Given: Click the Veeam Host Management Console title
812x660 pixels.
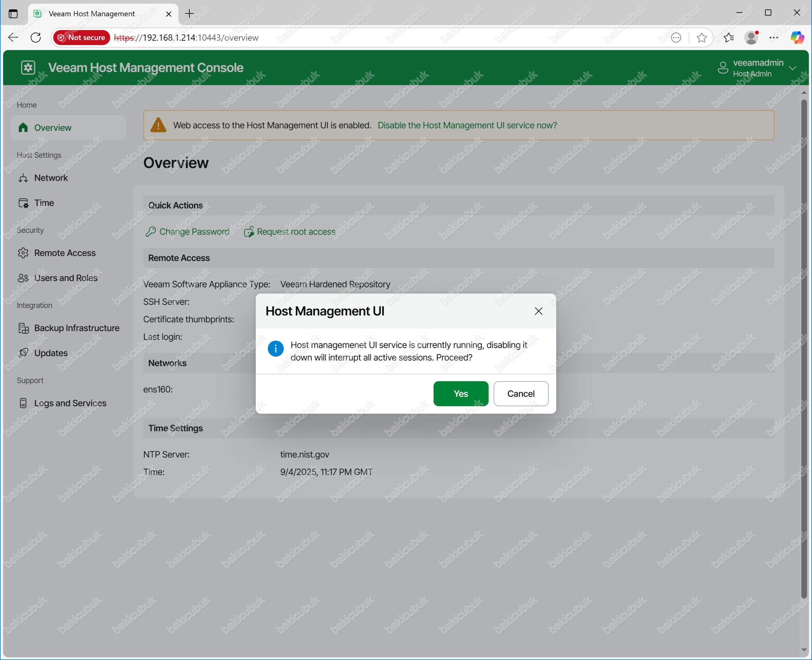Looking at the screenshot, I should 146,68.
